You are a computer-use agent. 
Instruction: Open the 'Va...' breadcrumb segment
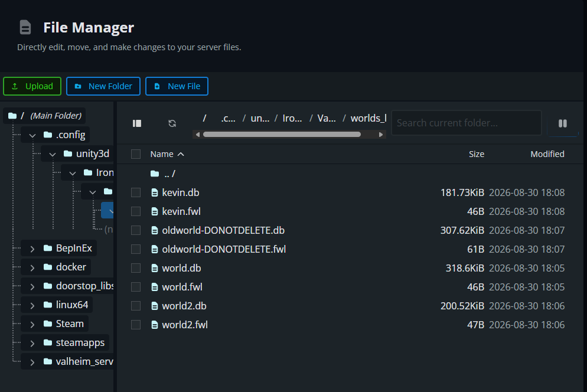click(327, 118)
